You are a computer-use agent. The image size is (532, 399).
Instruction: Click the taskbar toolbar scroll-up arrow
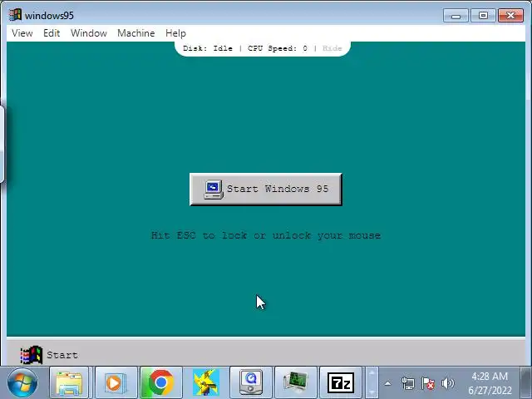coord(372,374)
